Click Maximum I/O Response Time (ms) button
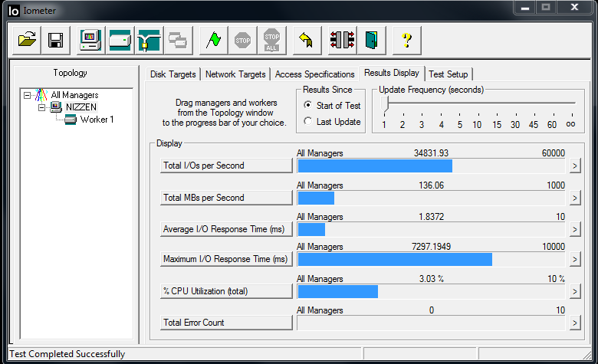 [226, 259]
